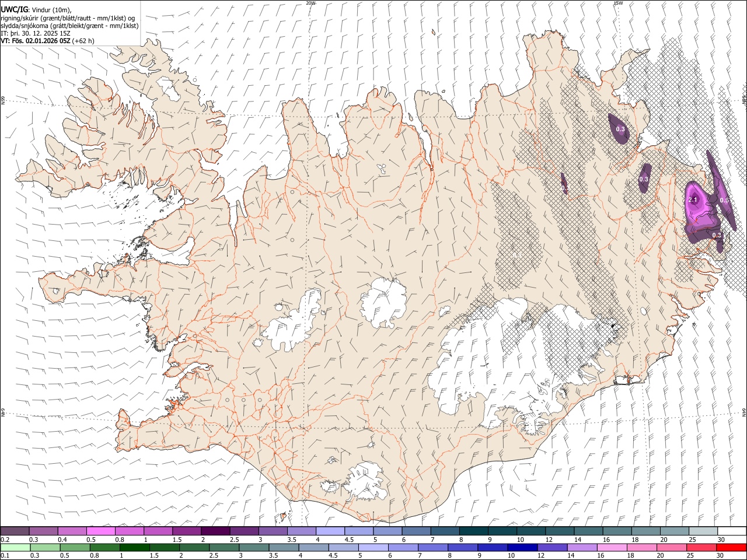The width and height of the screenshot is (747, 560).
Task: Pick the grey-green 3–3.5 rain legend swatch
Action: coord(254,547)
